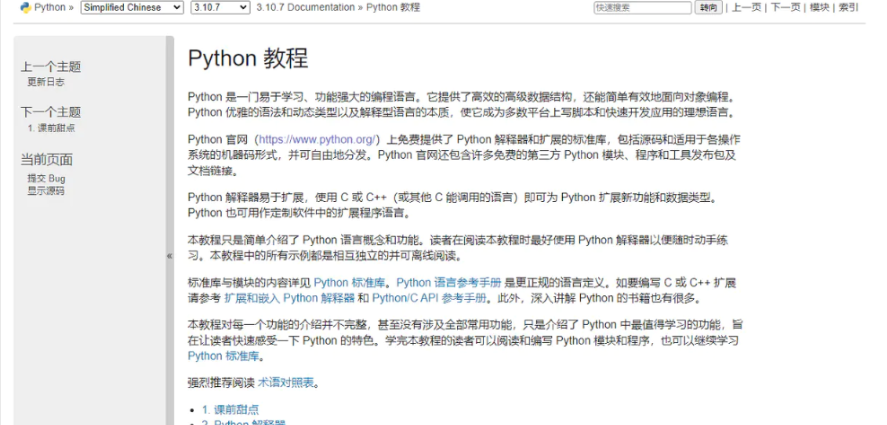Open the 索引 general index link
The image size is (887, 425).
point(848,7)
